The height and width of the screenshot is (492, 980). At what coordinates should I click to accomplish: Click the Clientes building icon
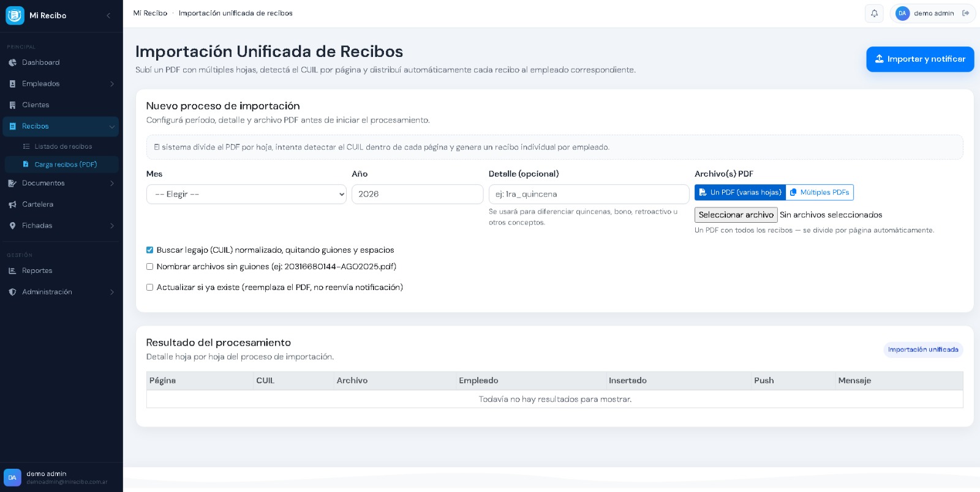(12, 105)
